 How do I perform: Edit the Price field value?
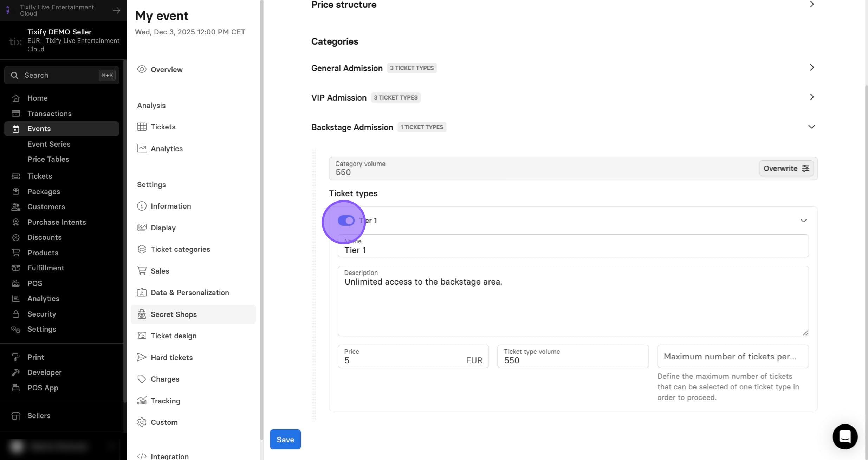pyautogui.click(x=413, y=356)
